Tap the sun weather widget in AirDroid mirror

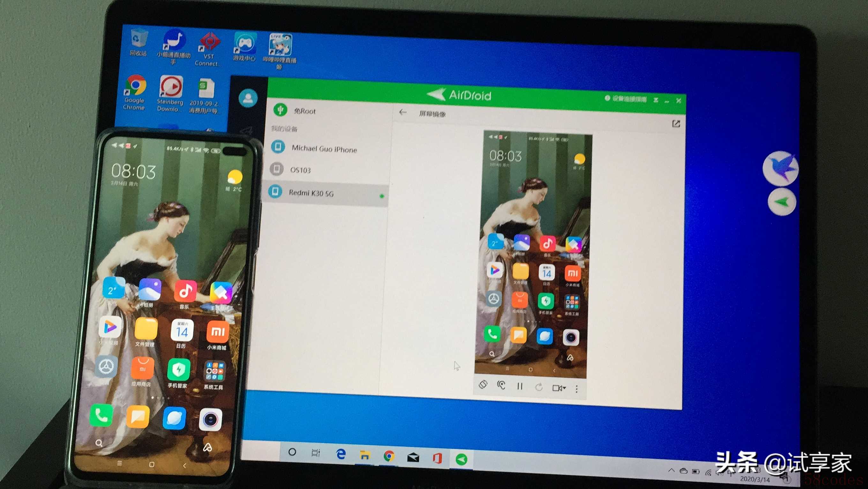coord(579,159)
